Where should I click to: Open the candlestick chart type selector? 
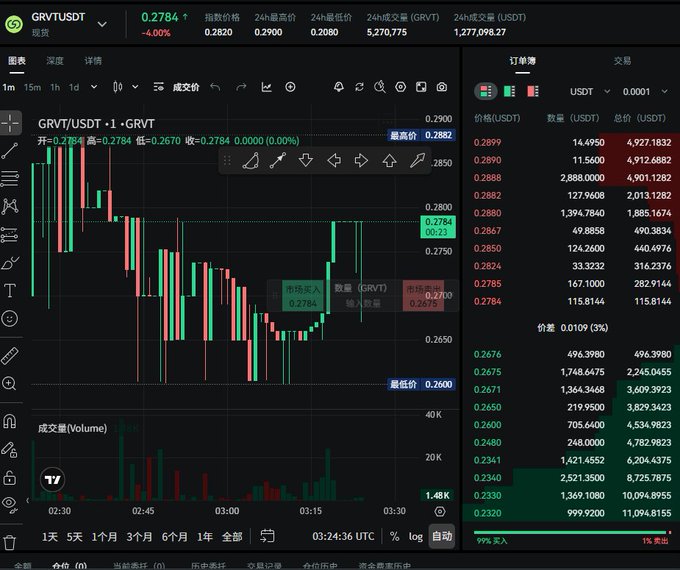[x=118, y=87]
